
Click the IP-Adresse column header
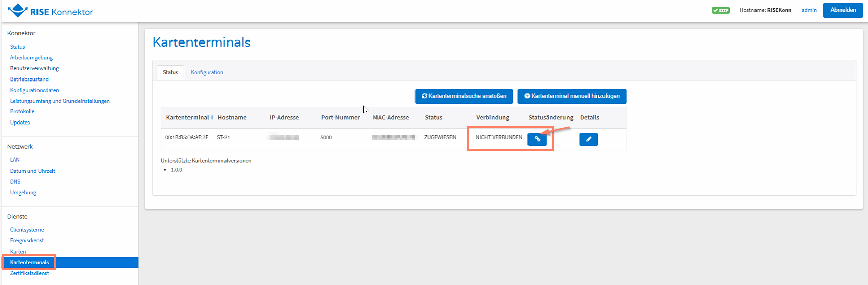point(284,117)
